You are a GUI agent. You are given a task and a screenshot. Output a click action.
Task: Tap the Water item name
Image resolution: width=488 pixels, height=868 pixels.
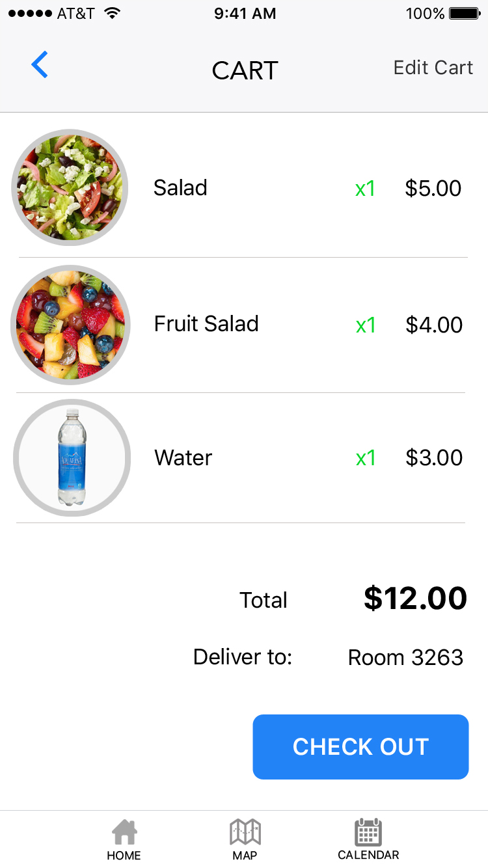click(x=183, y=458)
